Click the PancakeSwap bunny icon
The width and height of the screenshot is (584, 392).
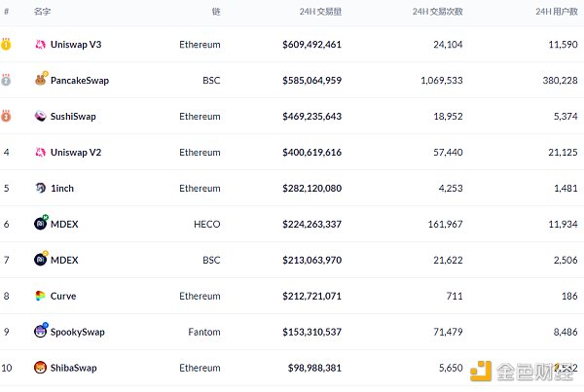point(40,81)
